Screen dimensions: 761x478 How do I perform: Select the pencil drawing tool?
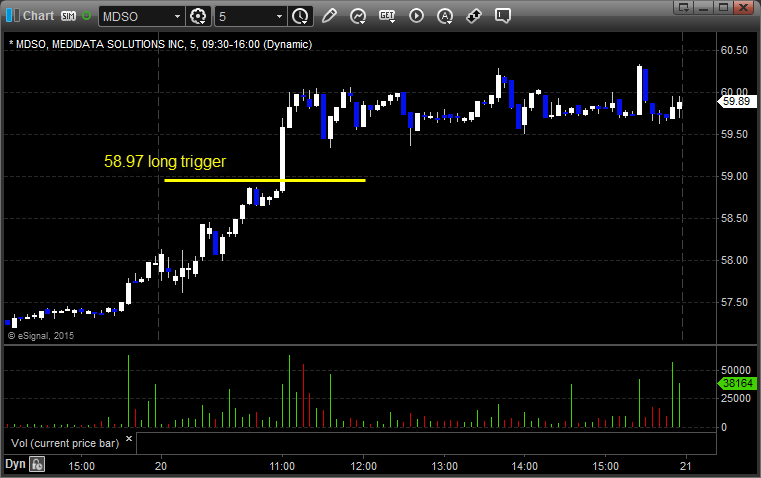click(329, 16)
